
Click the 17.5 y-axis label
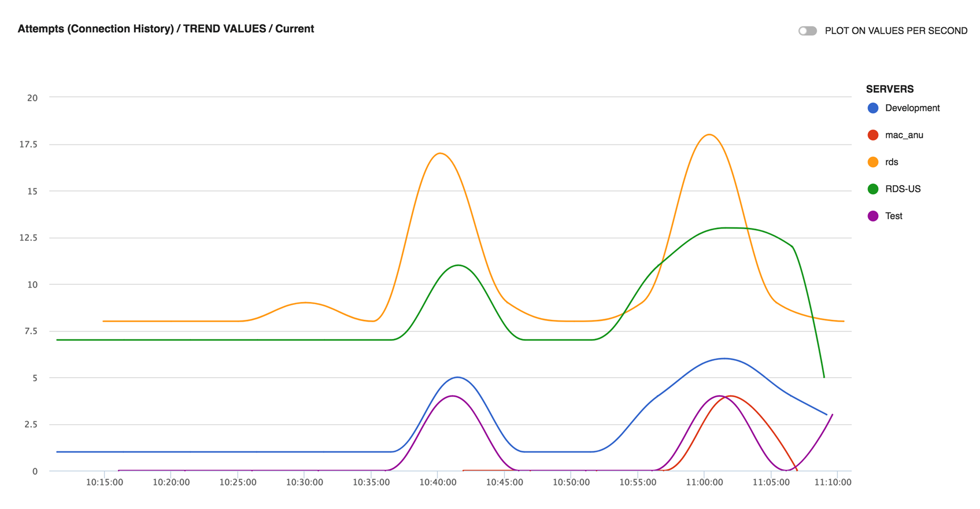28,145
